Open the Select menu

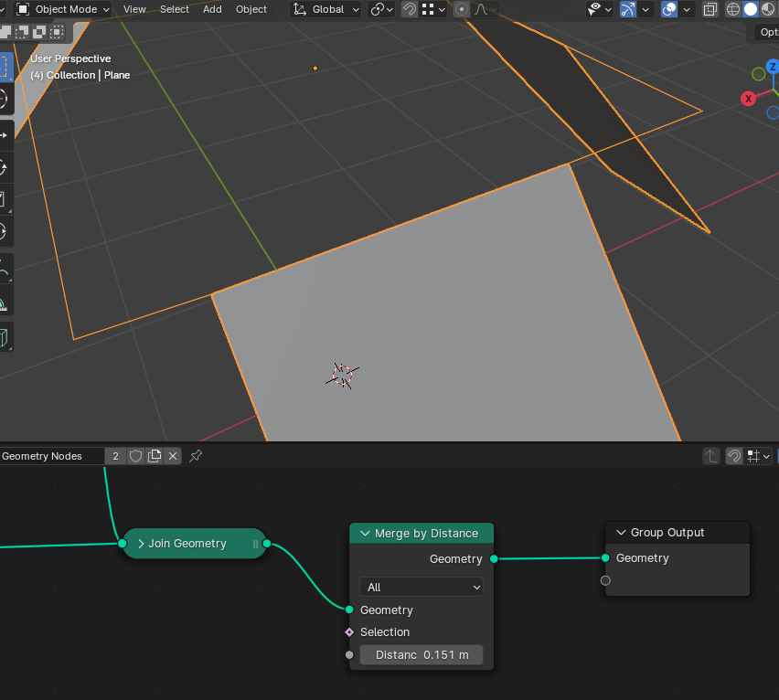point(175,9)
